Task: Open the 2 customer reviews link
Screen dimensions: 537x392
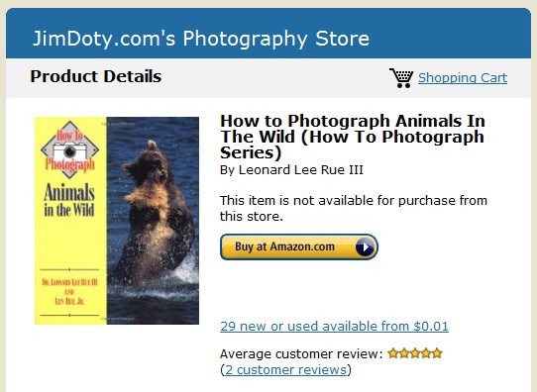Action: pos(285,370)
